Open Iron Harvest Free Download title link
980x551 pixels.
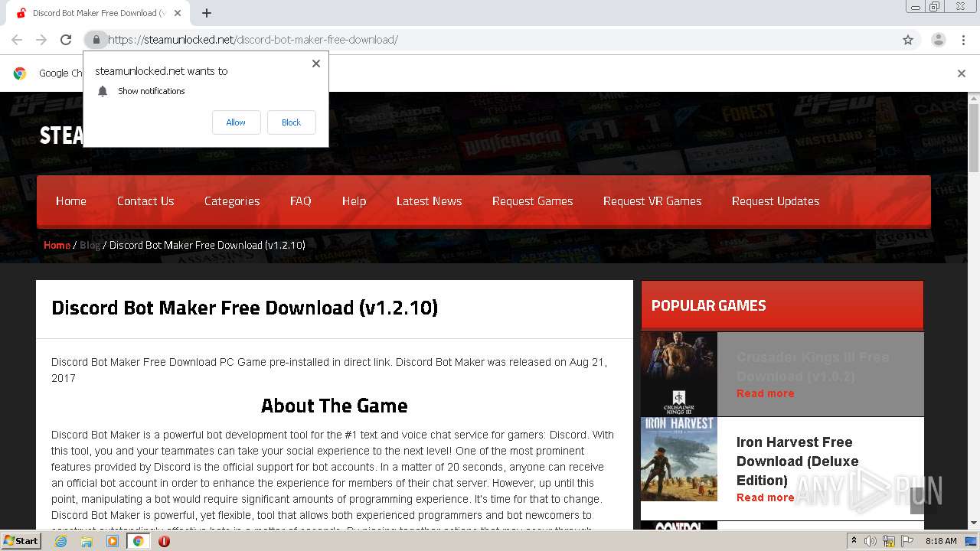click(797, 461)
